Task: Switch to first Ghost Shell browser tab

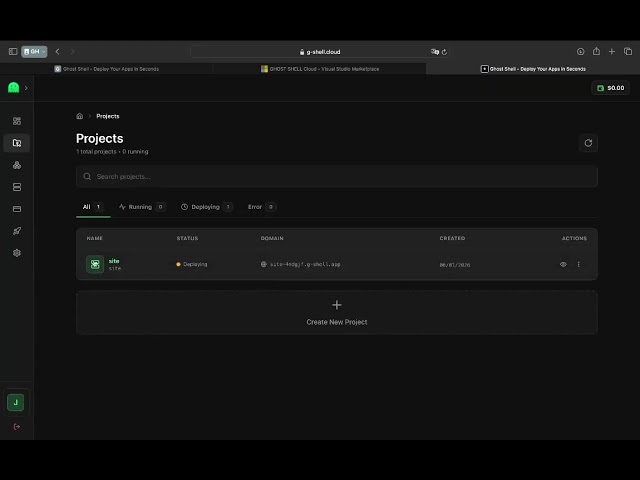Action: click(x=107, y=69)
